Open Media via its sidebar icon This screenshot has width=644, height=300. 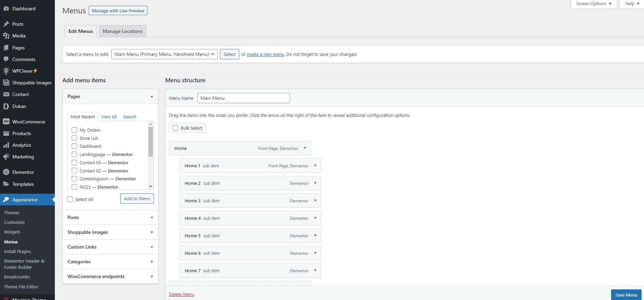point(6,36)
